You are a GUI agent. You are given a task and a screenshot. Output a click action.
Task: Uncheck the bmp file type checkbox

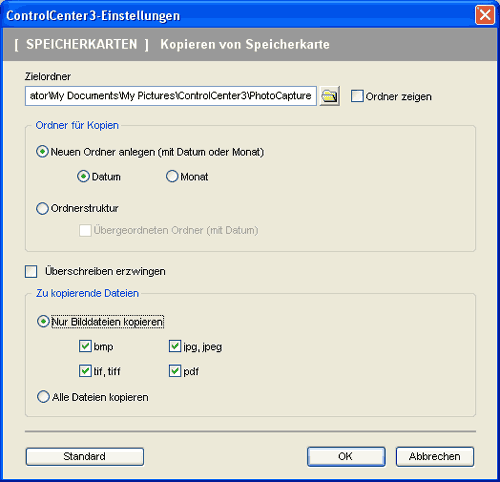pyautogui.click(x=85, y=346)
